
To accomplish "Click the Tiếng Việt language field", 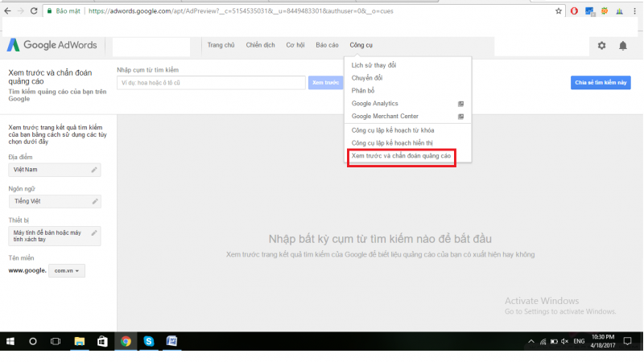I will coord(55,202).
